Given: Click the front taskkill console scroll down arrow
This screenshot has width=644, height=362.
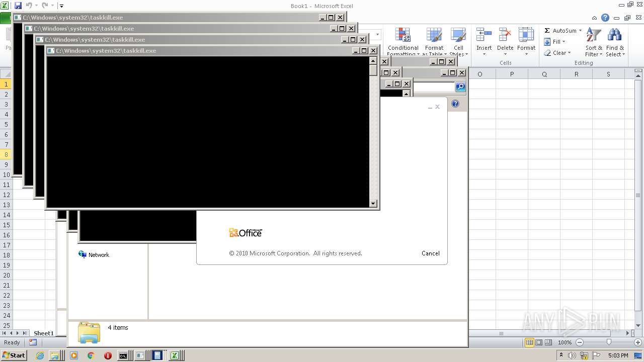Looking at the screenshot, I should point(373,204).
